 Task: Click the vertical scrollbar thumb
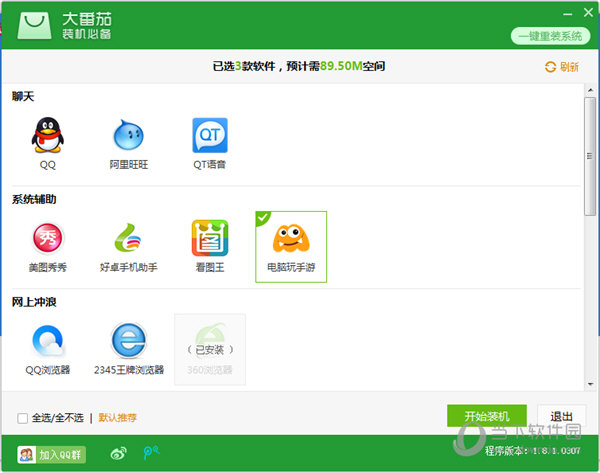[x=590, y=157]
